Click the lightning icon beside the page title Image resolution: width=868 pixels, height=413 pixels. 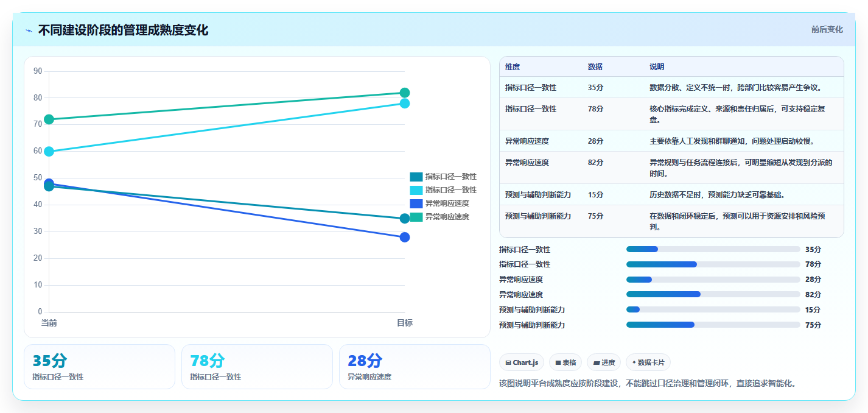point(29,30)
